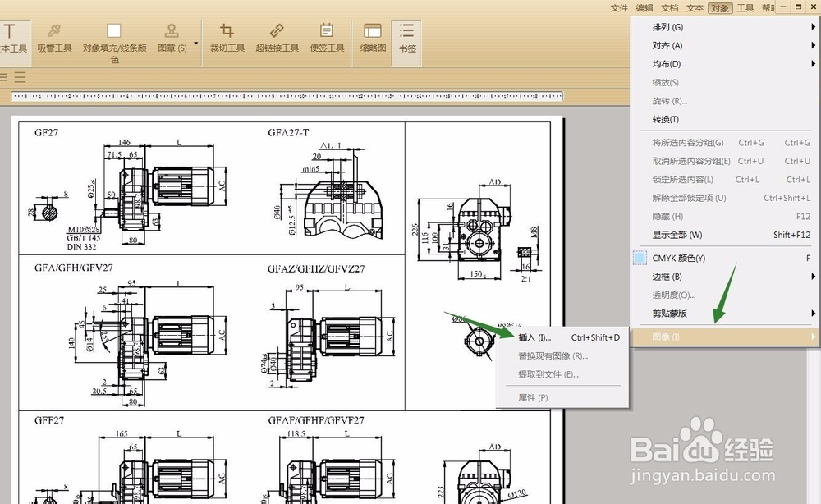Click the GFAZ/GFHZ/GFVZ27 drawing label
The height and width of the screenshot is (504, 821).
click(316, 268)
